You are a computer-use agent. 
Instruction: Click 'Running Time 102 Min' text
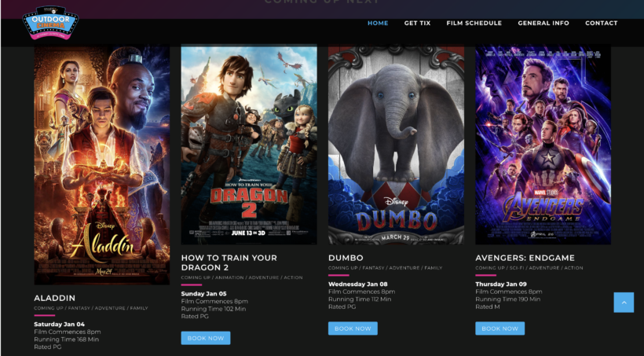click(214, 309)
